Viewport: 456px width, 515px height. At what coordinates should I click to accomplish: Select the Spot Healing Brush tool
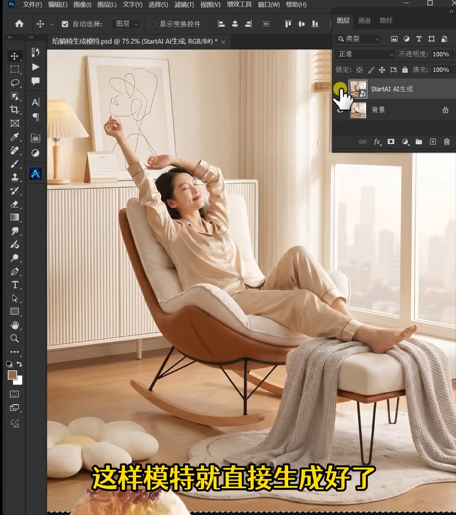[x=14, y=150]
